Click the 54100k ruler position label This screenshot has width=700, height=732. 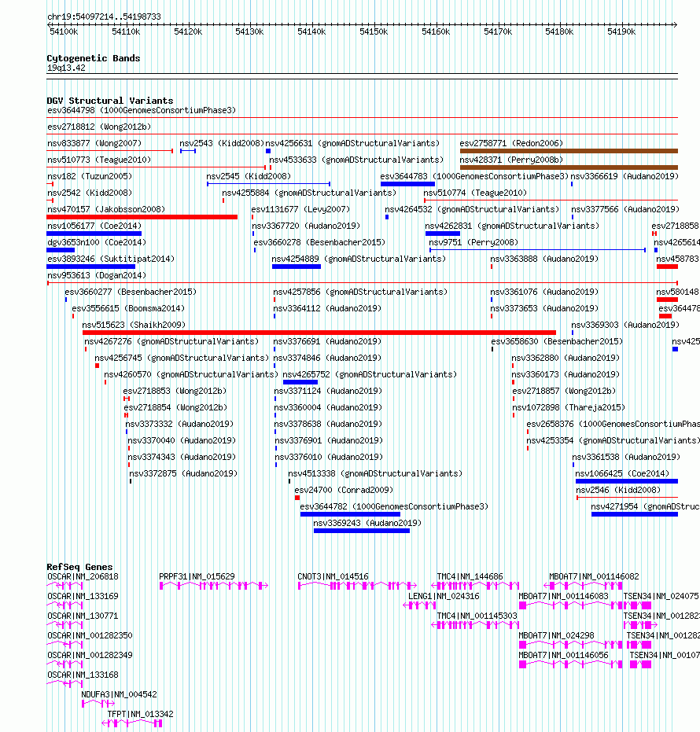64,31
